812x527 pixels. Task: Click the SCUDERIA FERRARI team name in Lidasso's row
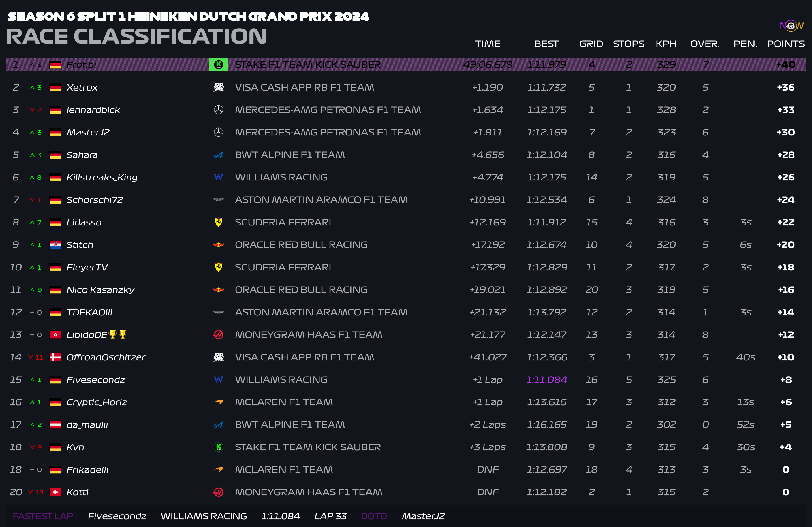coord(283,222)
